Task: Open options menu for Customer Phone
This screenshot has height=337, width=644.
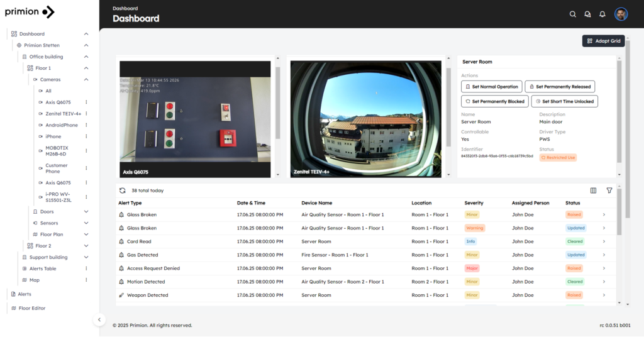Action: pos(86,168)
